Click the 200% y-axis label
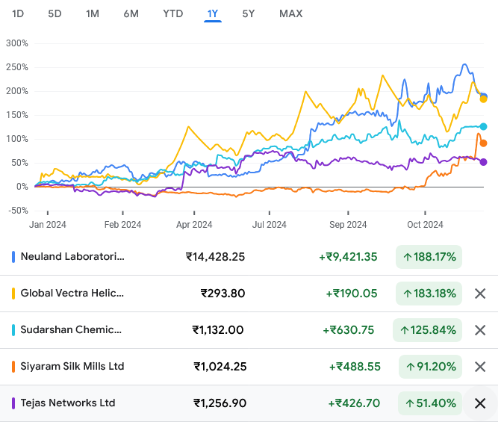504x422 pixels. coord(17,91)
